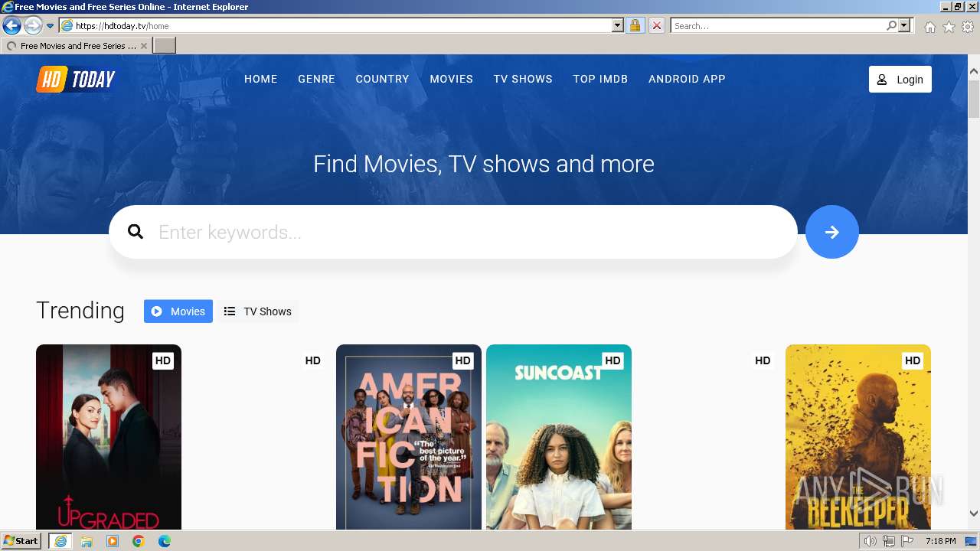Open The Beekeeper movie poster
980x551 pixels.
(858, 437)
